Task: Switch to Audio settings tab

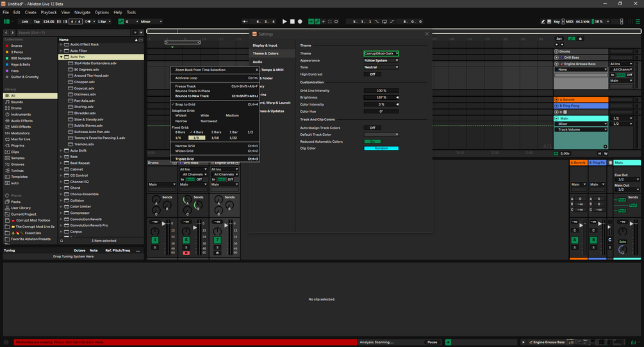Action: 258,62
